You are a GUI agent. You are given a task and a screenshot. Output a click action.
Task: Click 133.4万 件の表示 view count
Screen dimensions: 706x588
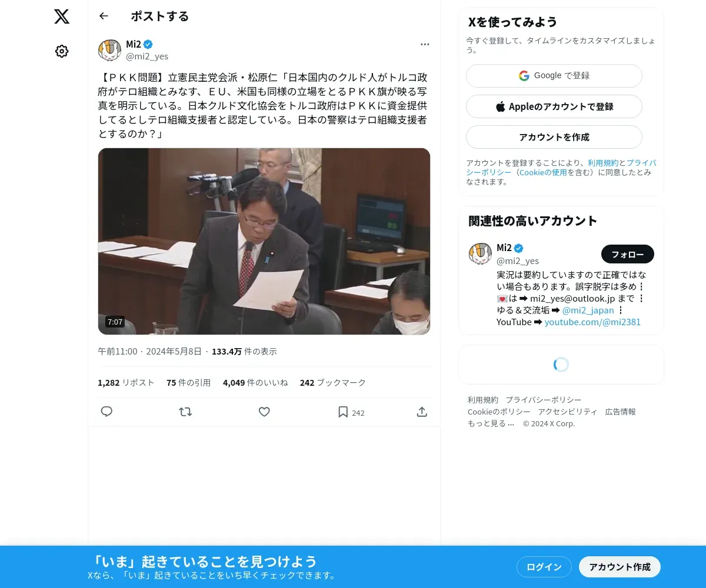click(244, 352)
